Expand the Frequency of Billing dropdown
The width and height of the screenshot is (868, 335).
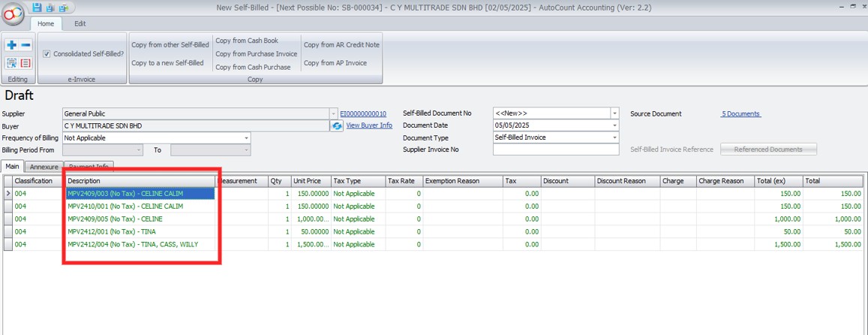point(246,138)
